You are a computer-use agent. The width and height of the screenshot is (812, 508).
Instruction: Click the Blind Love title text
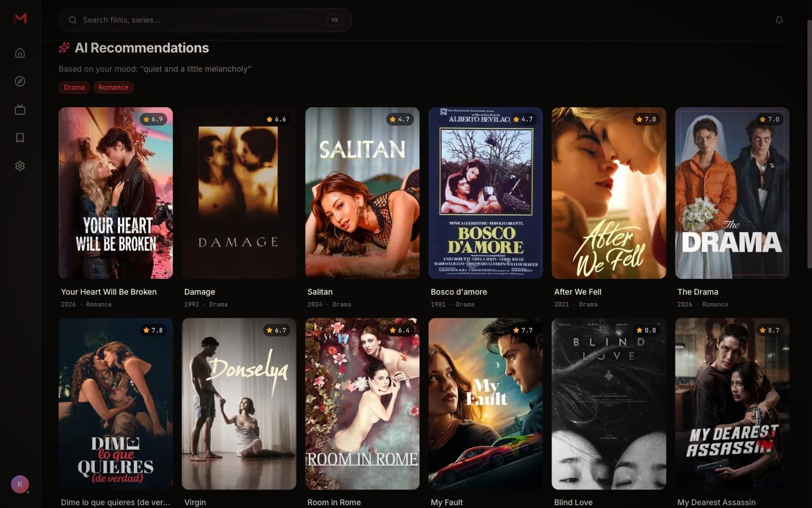(x=573, y=502)
